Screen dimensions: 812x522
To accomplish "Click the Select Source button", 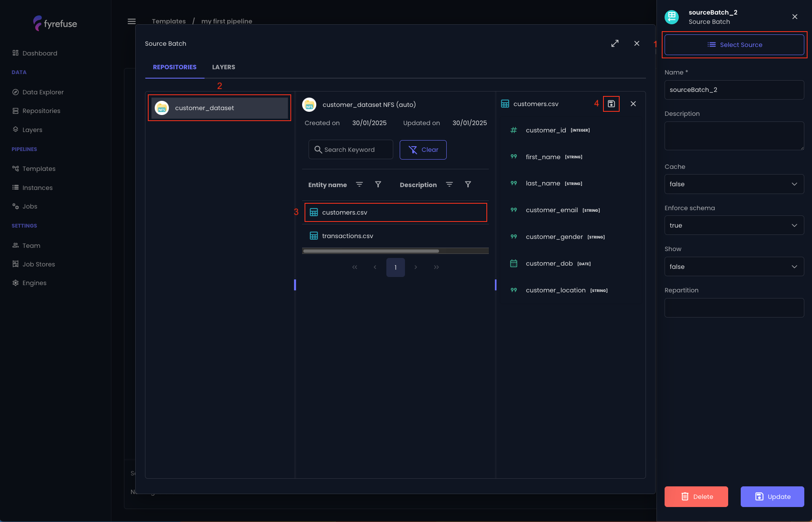I will tap(734, 45).
